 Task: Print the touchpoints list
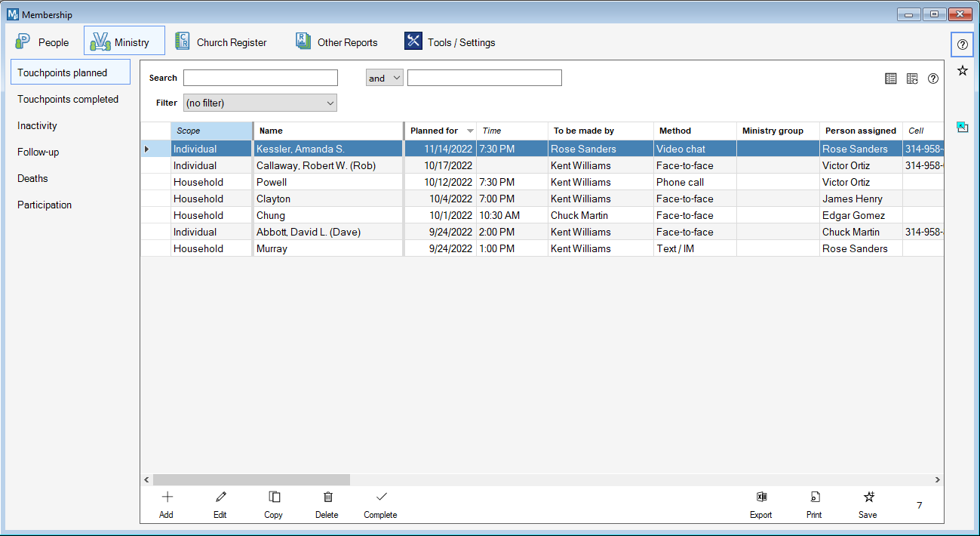click(815, 497)
